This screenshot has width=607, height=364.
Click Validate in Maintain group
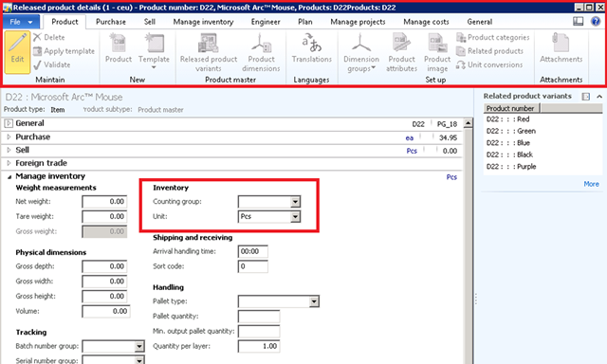coord(52,64)
